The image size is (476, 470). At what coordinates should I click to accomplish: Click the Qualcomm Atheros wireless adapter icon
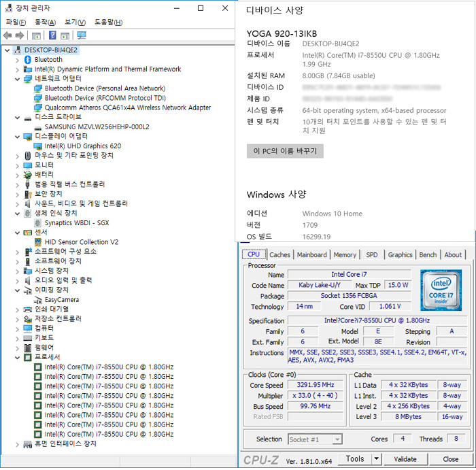pyautogui.click(x=37, y=107)
